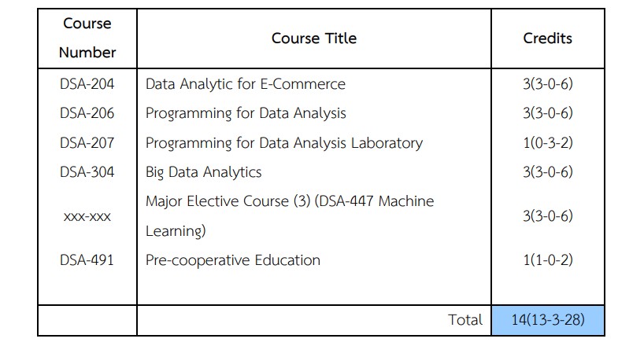Click the DSA-206 course number cell

tap(87, 113)
